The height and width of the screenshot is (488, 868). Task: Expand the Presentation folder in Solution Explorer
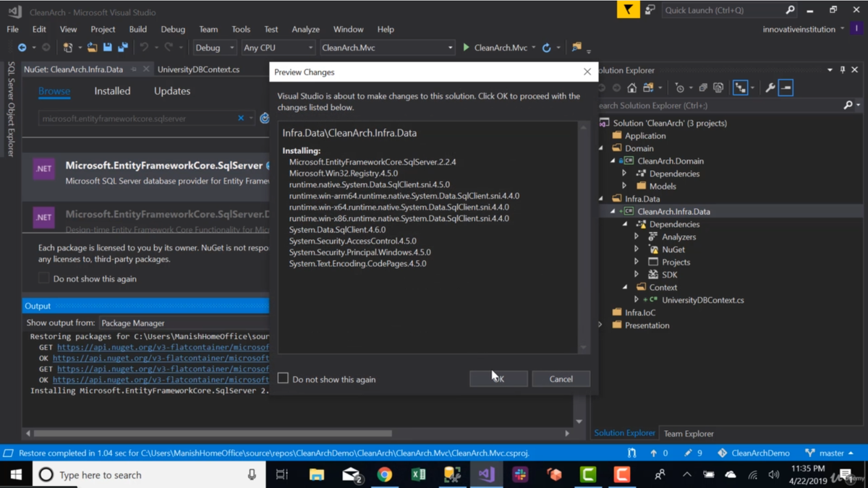click(601, 325)
